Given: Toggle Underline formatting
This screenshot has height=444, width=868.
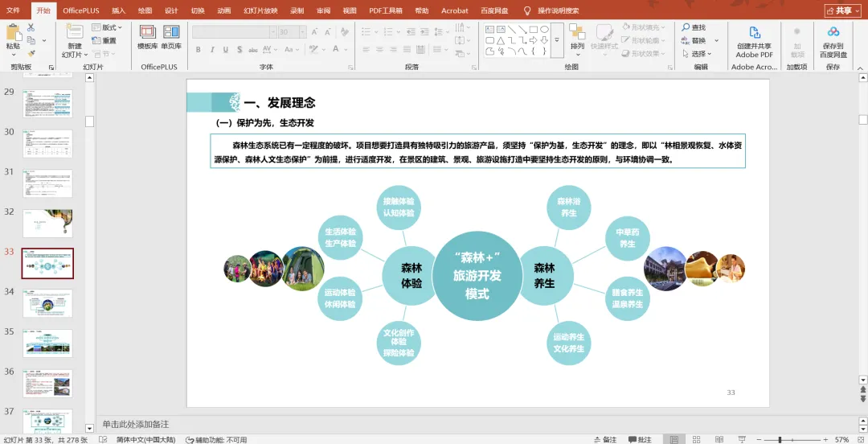Looking at the screenshot, I should 226,49.
